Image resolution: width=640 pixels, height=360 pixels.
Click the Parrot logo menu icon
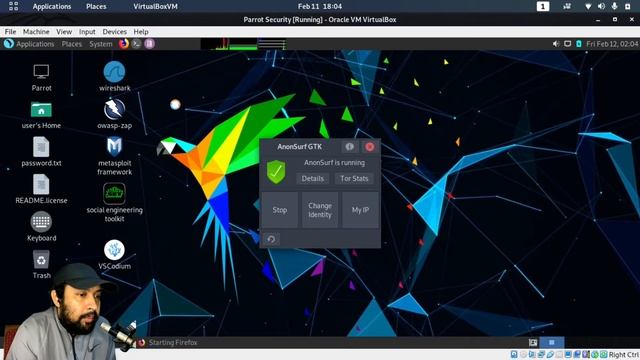point(9,44)
